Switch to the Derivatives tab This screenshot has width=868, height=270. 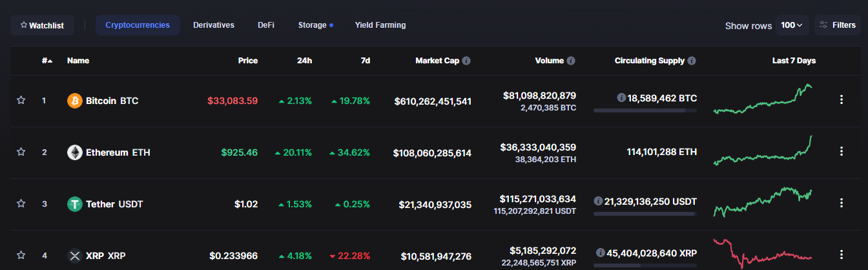[x=214, y=25]
